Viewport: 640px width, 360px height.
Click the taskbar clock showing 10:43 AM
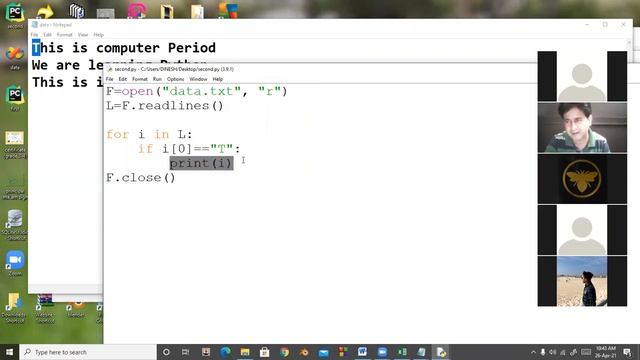click(605, 352)
